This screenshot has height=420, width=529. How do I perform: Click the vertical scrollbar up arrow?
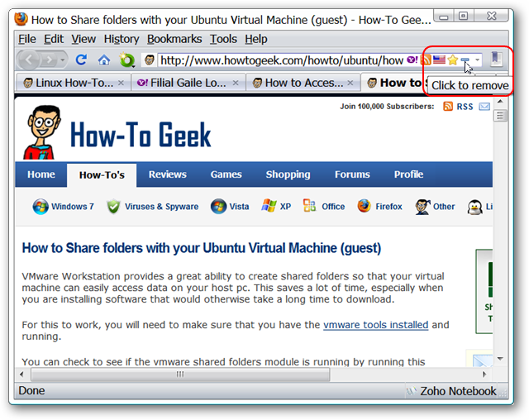point(500,101)
